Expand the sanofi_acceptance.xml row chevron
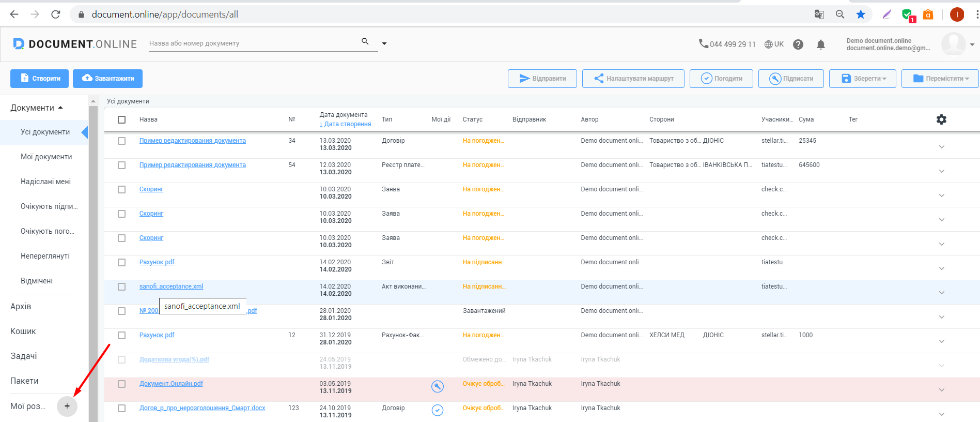 coord(941,293)
